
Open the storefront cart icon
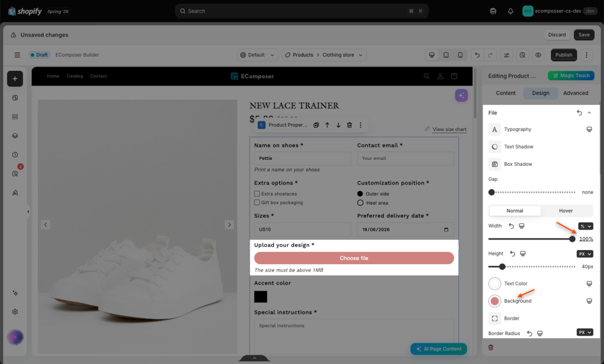[x=454, y=76]
